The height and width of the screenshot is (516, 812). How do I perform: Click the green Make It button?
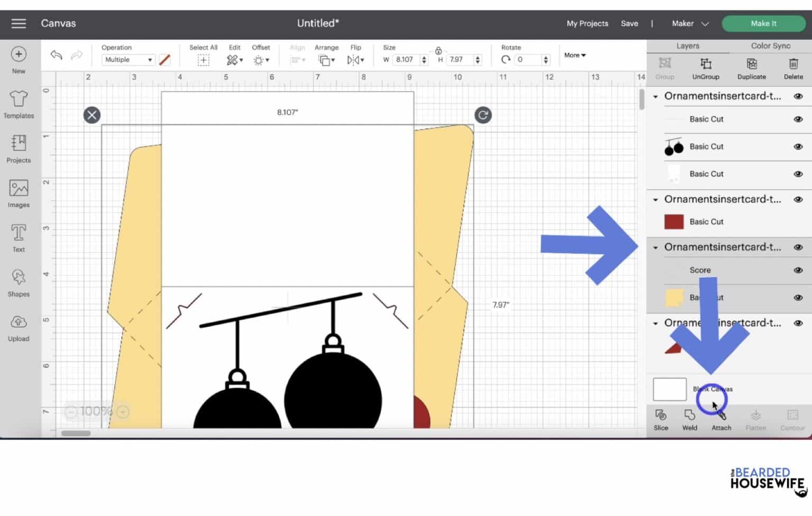pyautogui.click(x=763, y=23)
